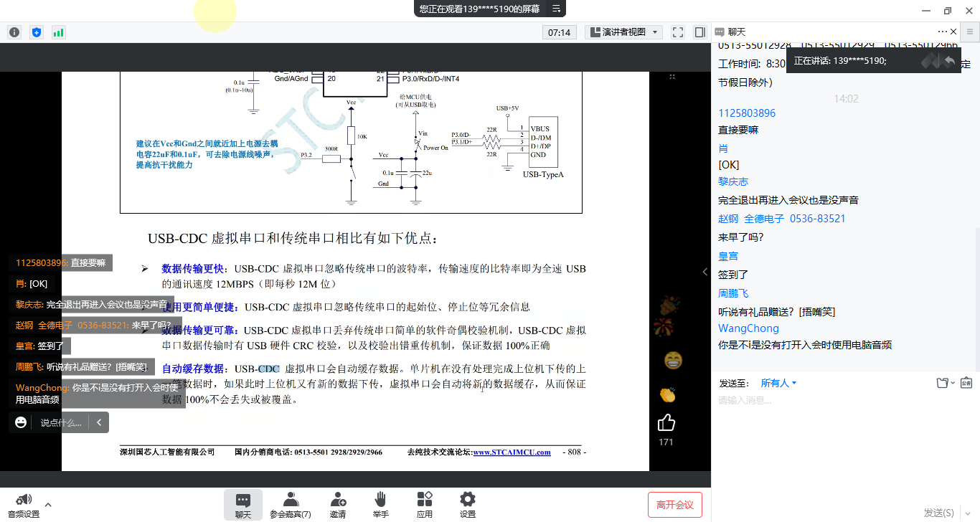
Task: Open the 应用 apps menu
Action: [425, 506]
